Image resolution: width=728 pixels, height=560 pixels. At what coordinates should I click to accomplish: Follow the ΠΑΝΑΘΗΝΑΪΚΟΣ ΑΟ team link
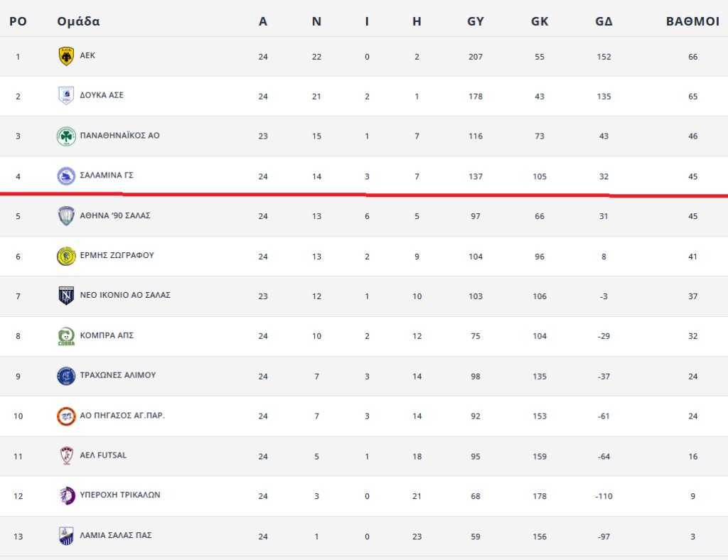[119, 136]
